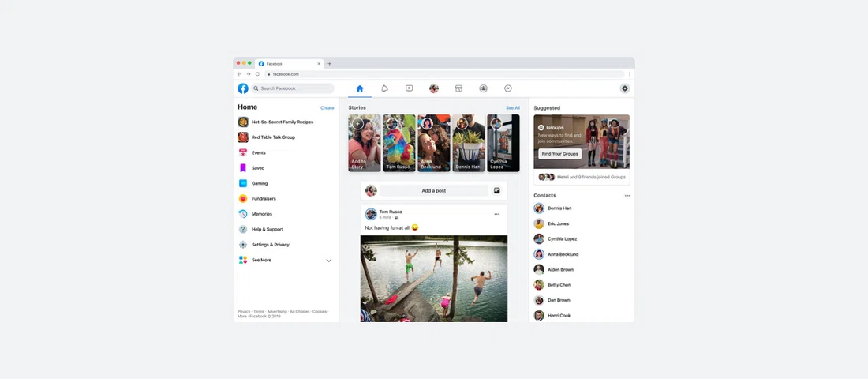Image resolution: width=868 pixels, height=379 pixels.
Task: Switch to the Home tab in top navigation
Action: pos(360,88)
